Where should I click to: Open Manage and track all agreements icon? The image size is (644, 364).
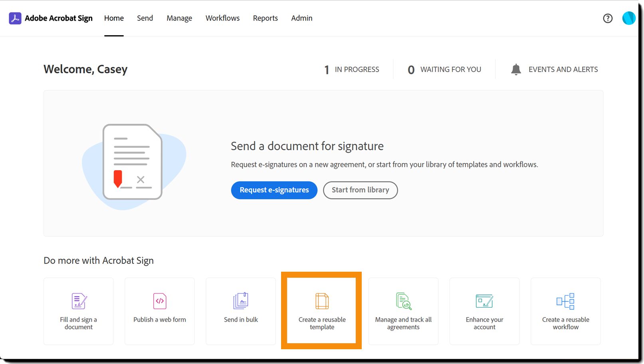(404, 301)
